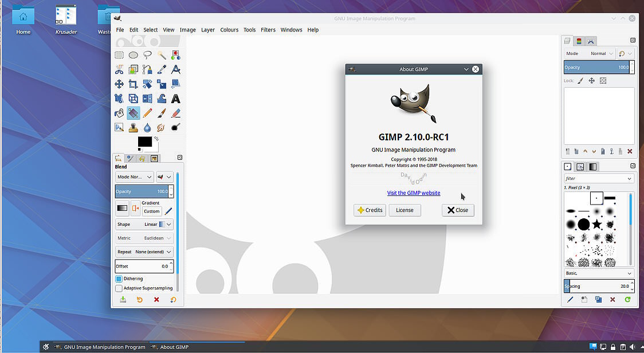Select the Dodge/Burn tool
Image resolution: width=644 pixels, height=353 pixels.
(x=176, y=127)
